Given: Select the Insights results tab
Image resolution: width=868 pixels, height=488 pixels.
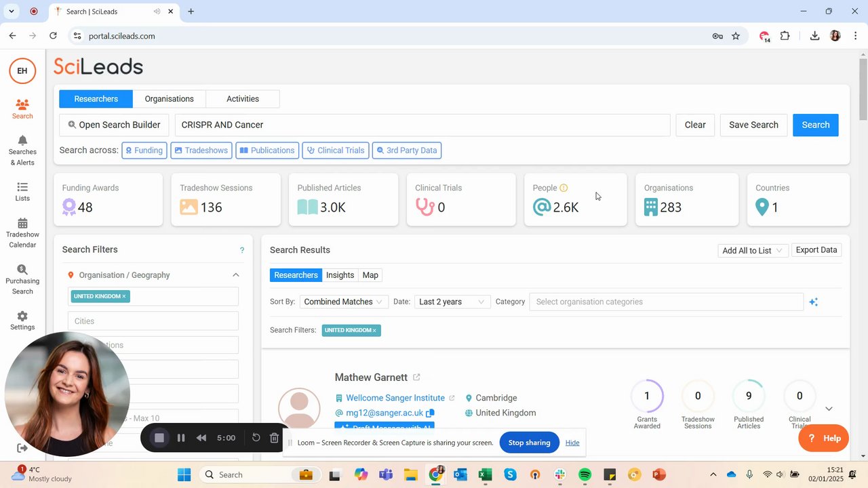Looking at the screenshot, I should 340,275.
